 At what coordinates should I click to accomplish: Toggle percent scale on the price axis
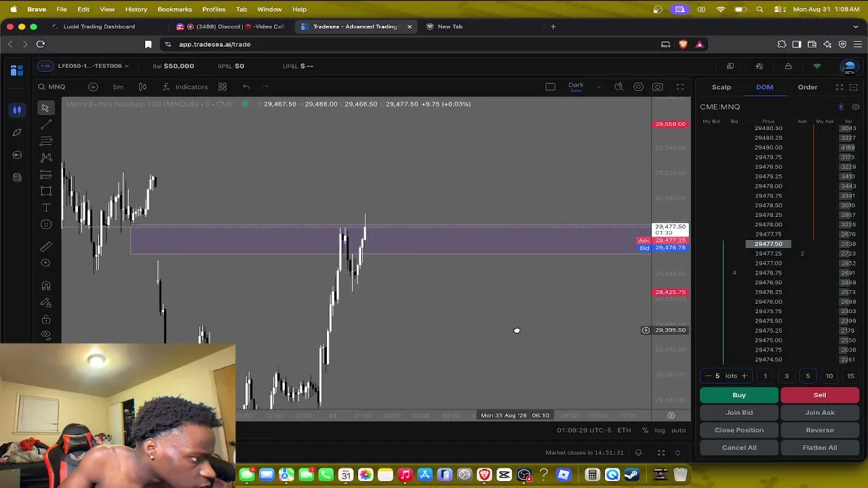click(645, 430)
